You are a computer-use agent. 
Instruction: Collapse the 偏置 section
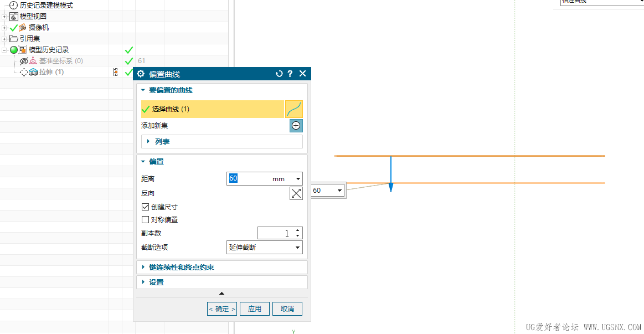143,161
